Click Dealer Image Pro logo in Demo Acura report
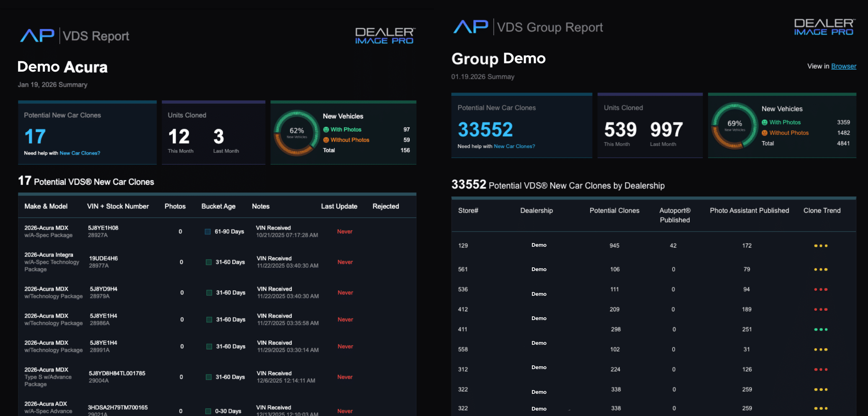Screen dimensions: 868x416 pyautogui.click(x=384, y=36)
